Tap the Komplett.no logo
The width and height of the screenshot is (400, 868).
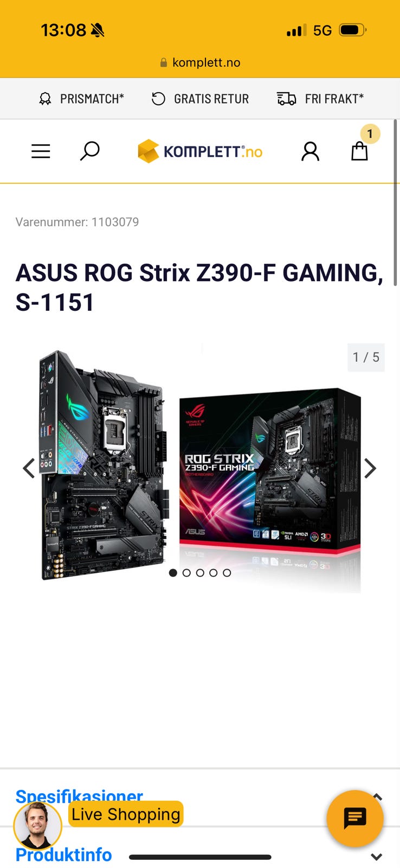tap(200, 151)
